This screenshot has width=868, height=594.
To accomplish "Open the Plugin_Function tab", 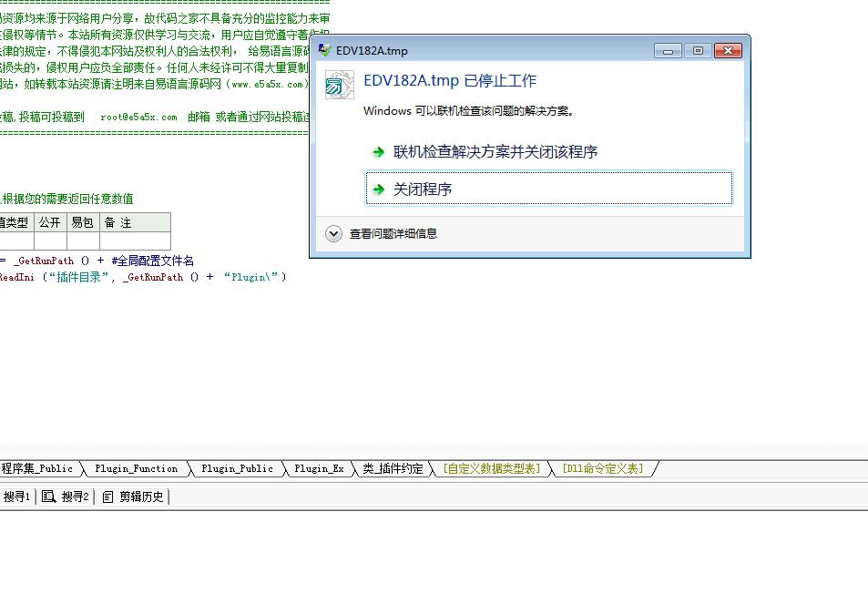I will tap(137, 468).
